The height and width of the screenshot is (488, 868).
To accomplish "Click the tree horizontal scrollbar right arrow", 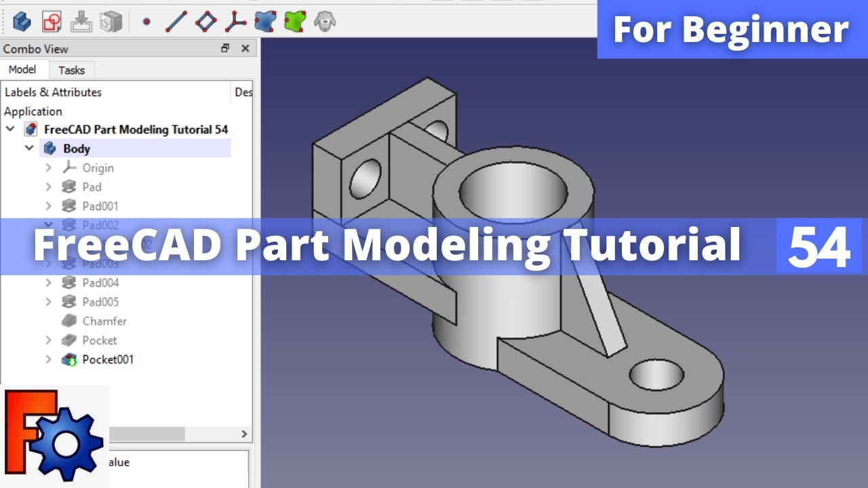I will tap(245, 434).
